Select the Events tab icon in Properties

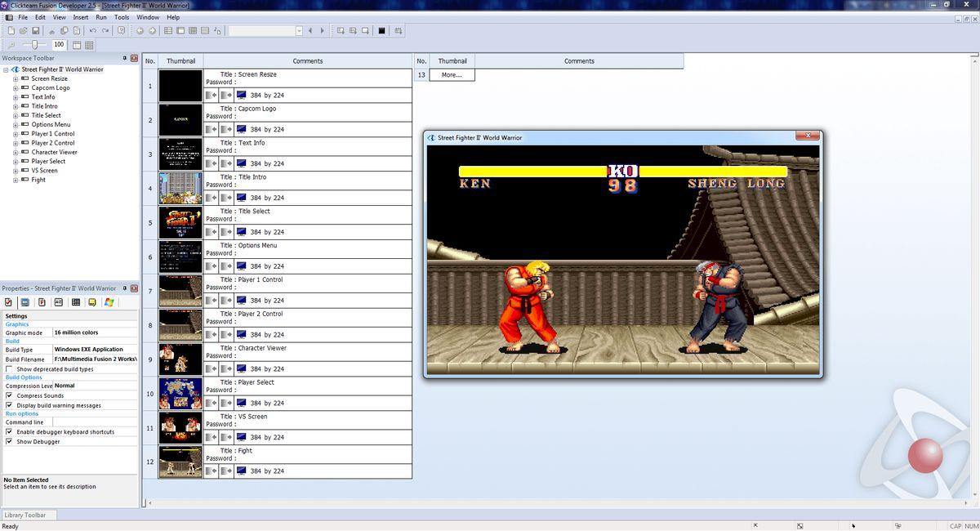[76, 302]
